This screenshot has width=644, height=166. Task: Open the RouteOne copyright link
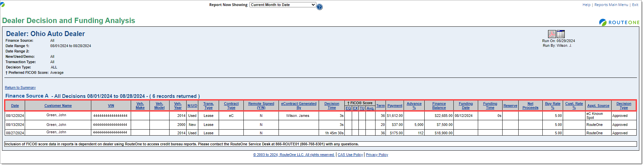coord(294,155)
